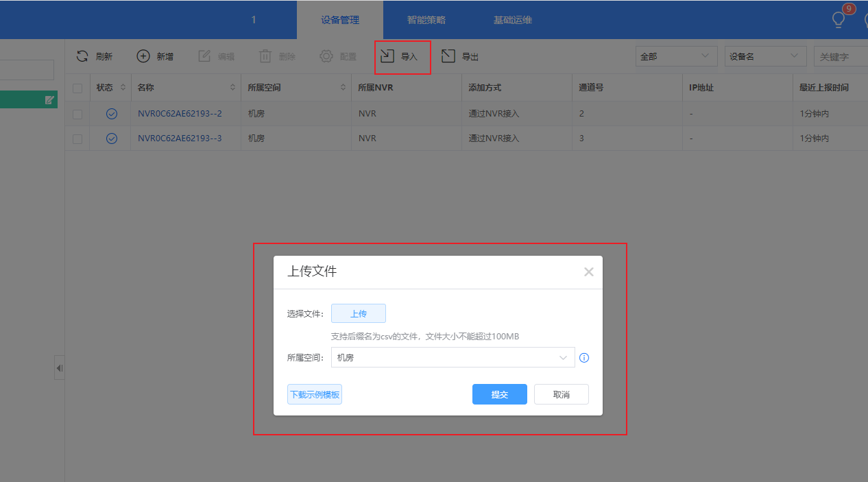Sort by 所属空间 column arrows
This screenshot has width=868, height=482.
pyautogui.click(x=343, y=88)
